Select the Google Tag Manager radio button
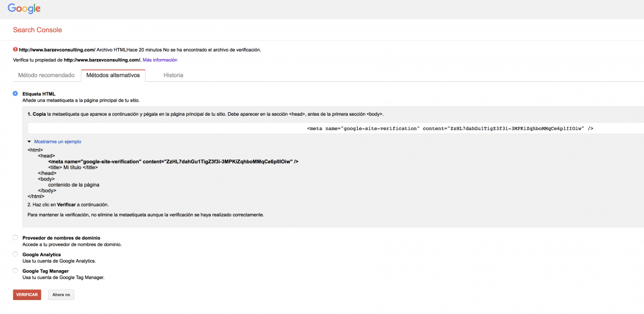 16,271
